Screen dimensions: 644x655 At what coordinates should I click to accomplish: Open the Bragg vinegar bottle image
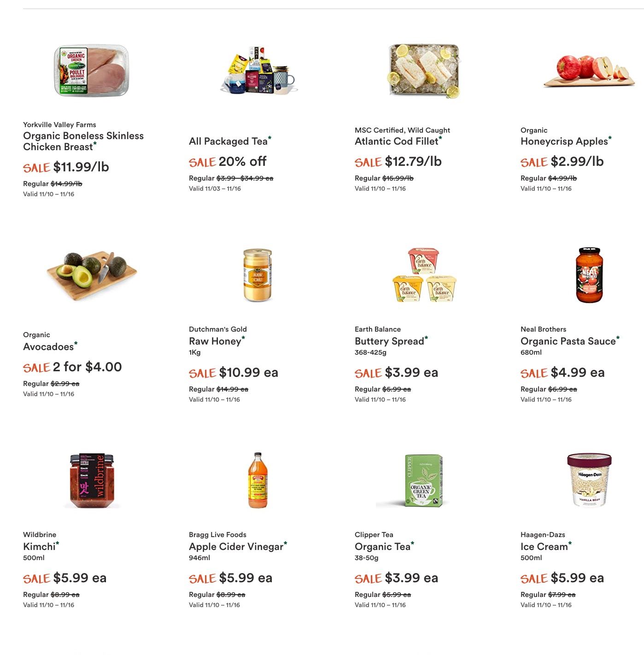click(258, 480)
